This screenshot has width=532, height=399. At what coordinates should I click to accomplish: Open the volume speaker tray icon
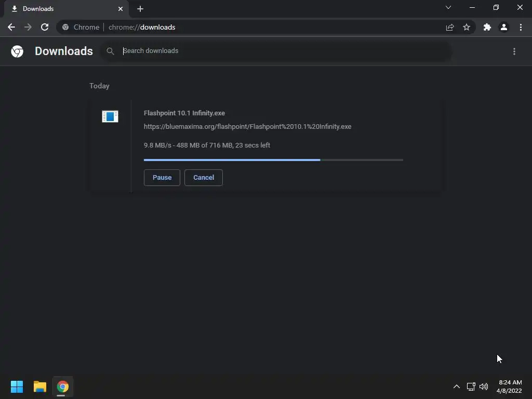[x=484, y=387]
